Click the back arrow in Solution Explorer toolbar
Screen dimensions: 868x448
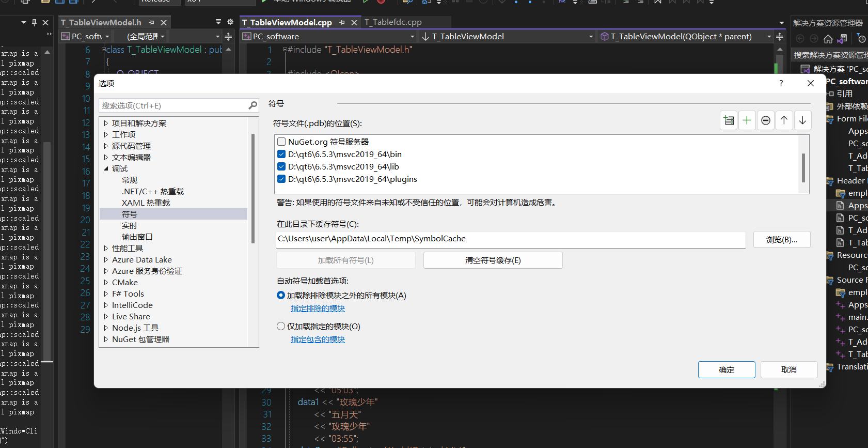tap(800, 39)
